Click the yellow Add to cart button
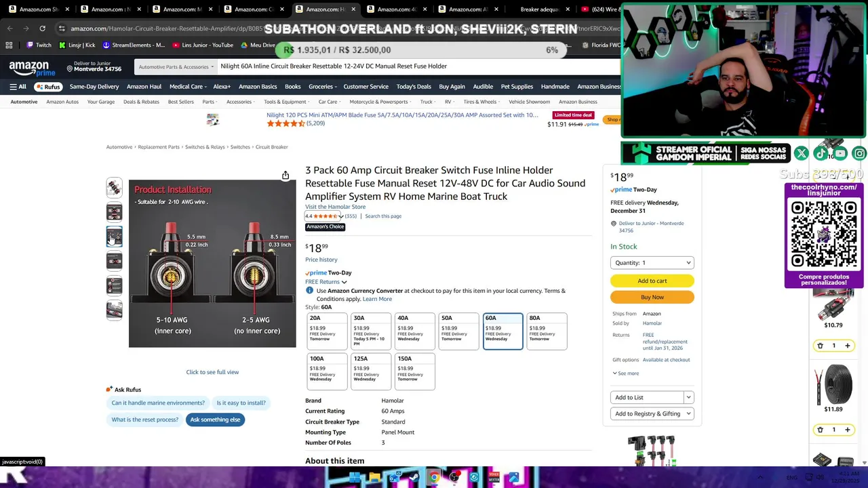 click(x=652, y=281)
